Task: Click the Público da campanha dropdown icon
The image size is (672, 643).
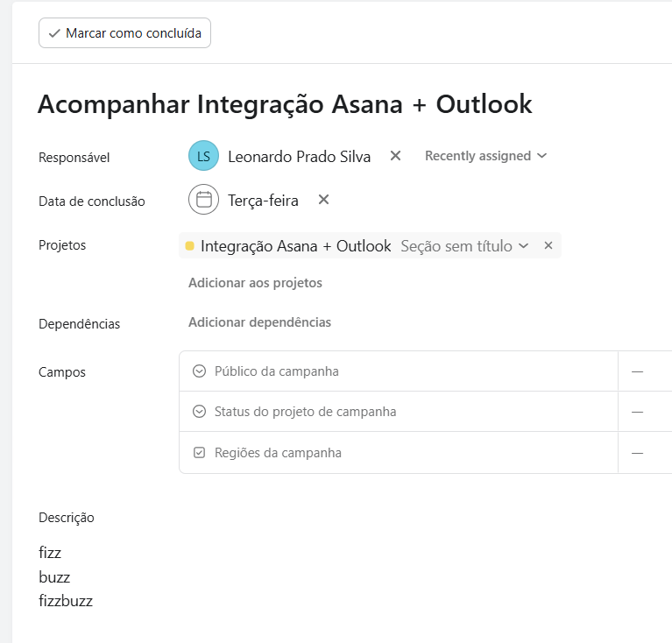Action: point(199,371)
